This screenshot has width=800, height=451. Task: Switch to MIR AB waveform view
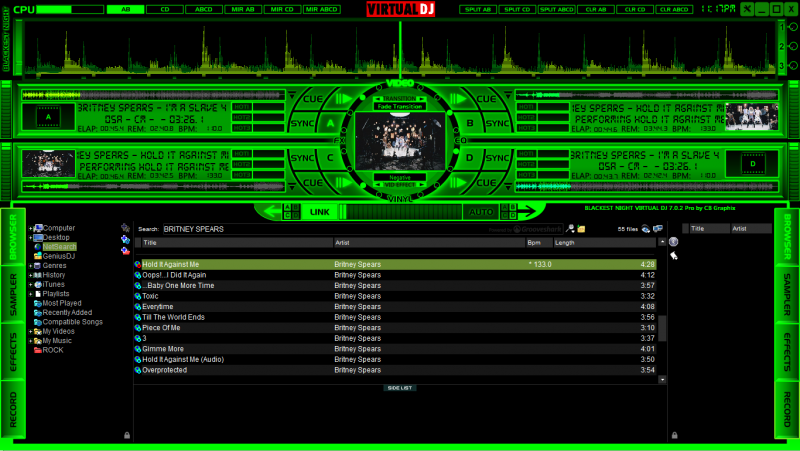pyautogui.click(x=243, y=9)
